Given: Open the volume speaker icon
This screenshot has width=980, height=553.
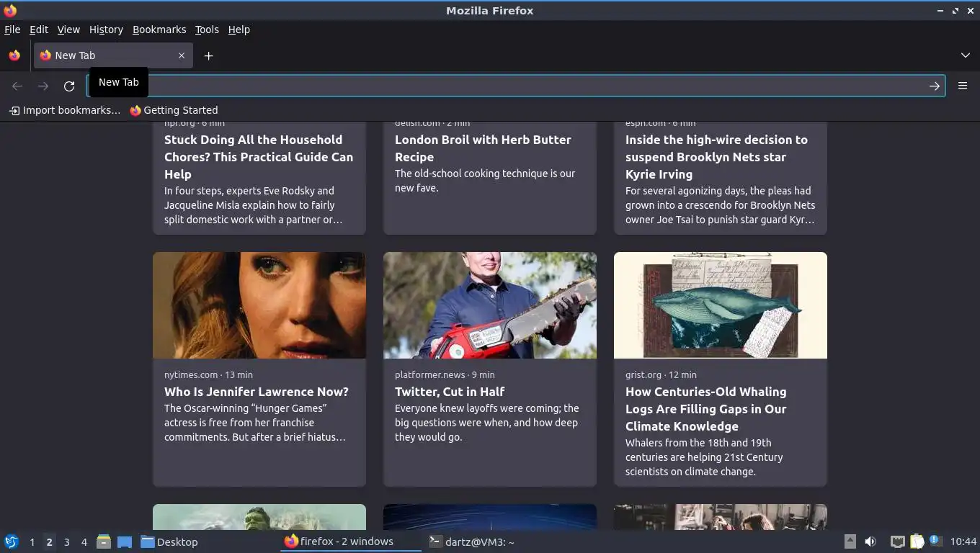Looking at the screenshot, I should (870, 541).
